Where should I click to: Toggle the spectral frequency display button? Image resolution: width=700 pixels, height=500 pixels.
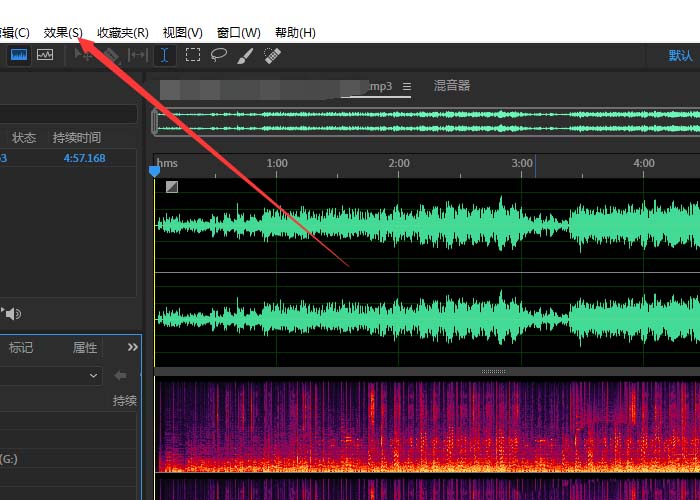(19, 56)
